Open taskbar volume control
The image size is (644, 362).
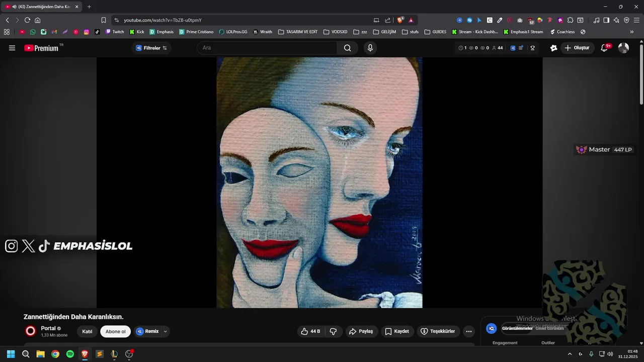610,354
